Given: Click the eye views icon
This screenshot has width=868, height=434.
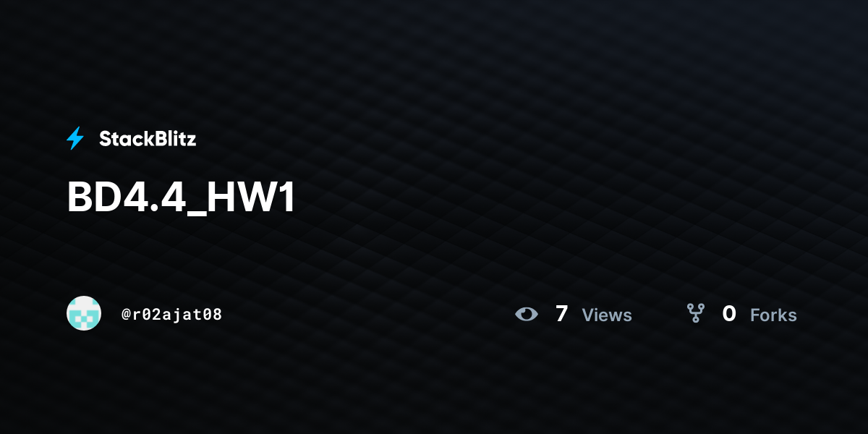Looking at the screenshot, I should pyautogui.click(x=527, y=314).
